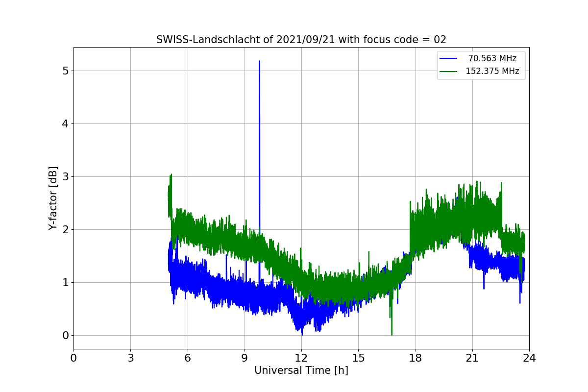This screenshot has width=588, height=392.
Task: Click the blue line sample in legend
Action: click(x=448, y=58)
